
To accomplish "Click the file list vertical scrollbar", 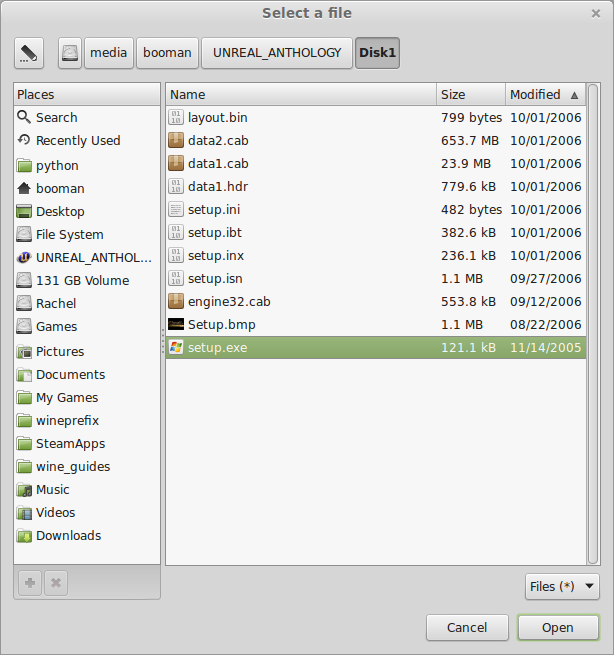I will pyautogui.click(x=593, y=324).
